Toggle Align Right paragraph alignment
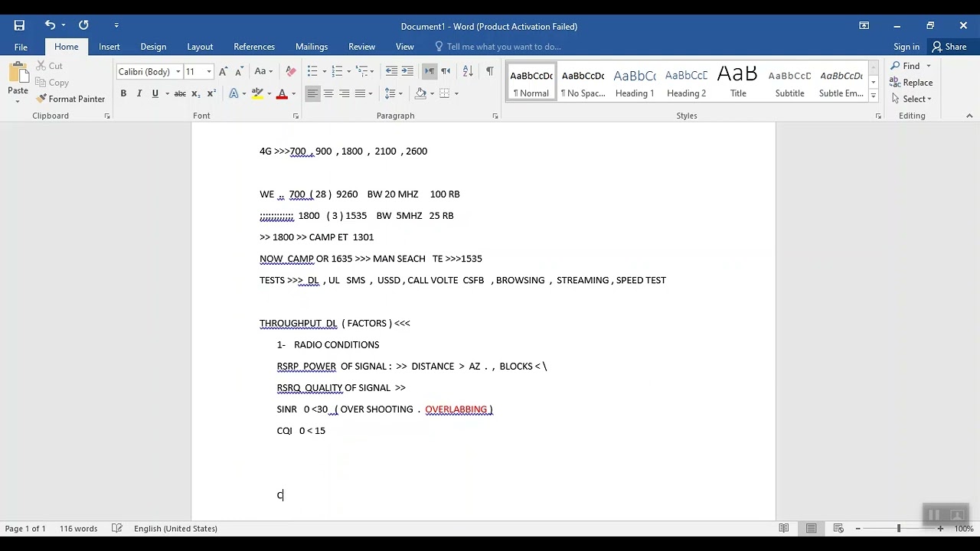 [x=345, y=93]
